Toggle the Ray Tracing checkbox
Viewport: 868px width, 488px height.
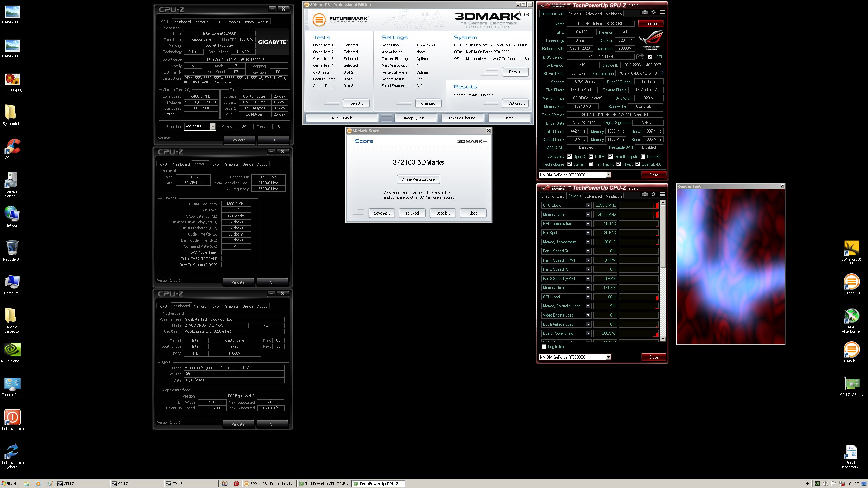[591, 164]
